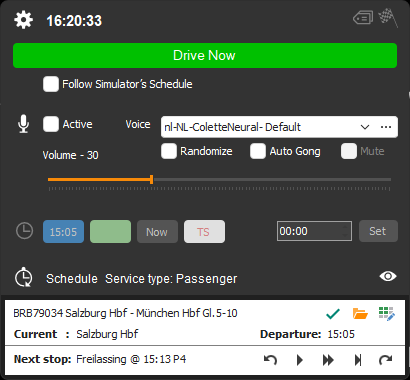410x380 pixels.
Task: Click the Departure: 15:05 text
Action: coord(307,334)
